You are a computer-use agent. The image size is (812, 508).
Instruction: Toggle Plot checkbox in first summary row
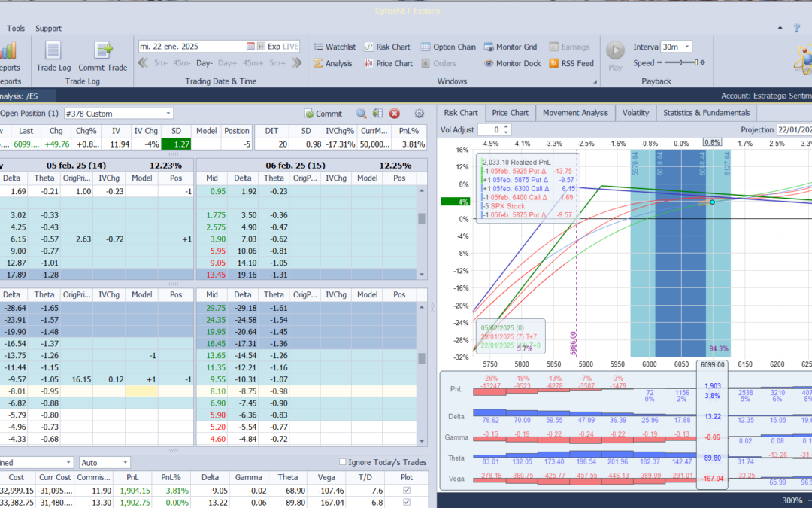[407, 490]
